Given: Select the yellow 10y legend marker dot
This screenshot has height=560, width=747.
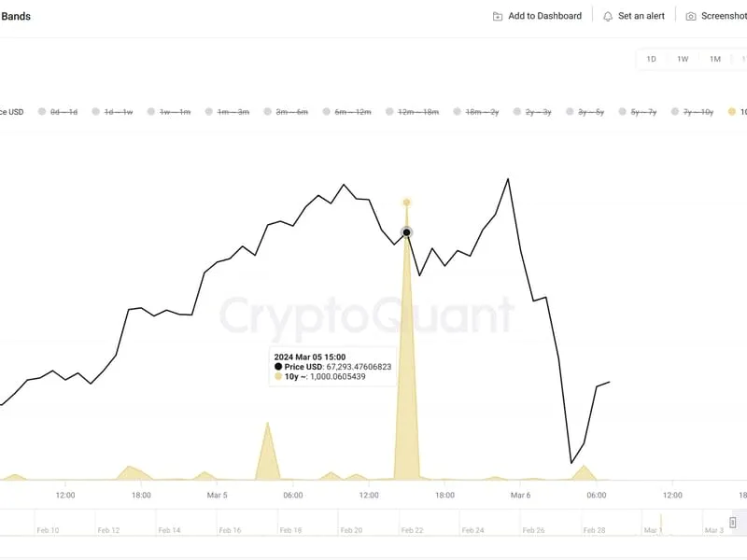Looking at the screenshot, I should 730,111.
